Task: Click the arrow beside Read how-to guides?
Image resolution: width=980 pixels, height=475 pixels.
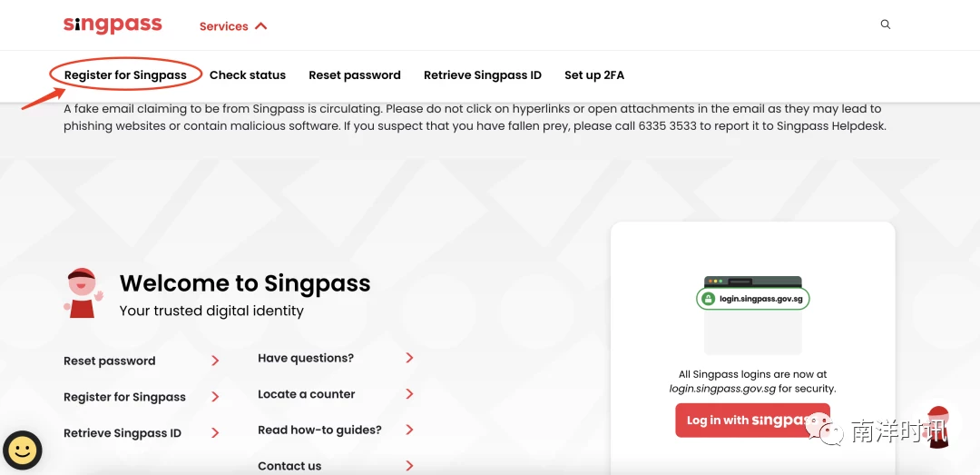Action: pyautogui.click(x=409, y=430)
